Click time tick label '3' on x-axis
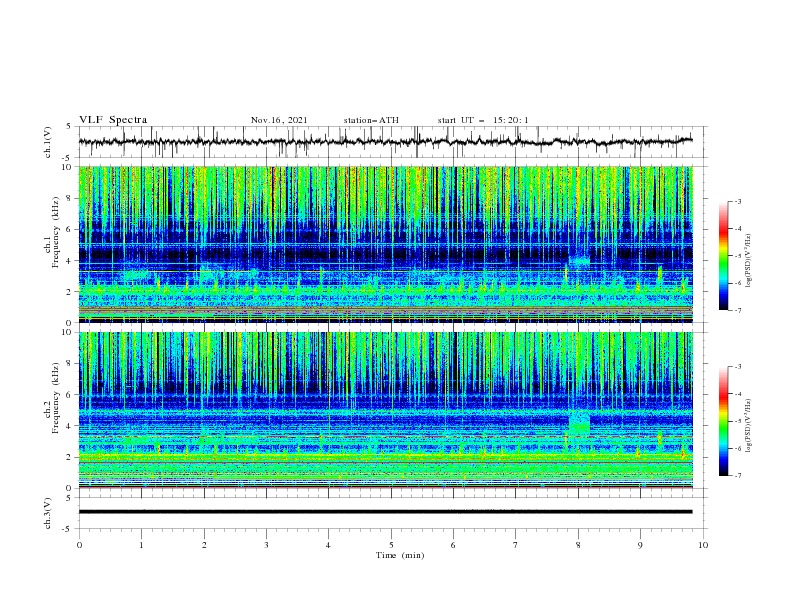The height and width of the screenshot is (612, 792). point(266,545)
